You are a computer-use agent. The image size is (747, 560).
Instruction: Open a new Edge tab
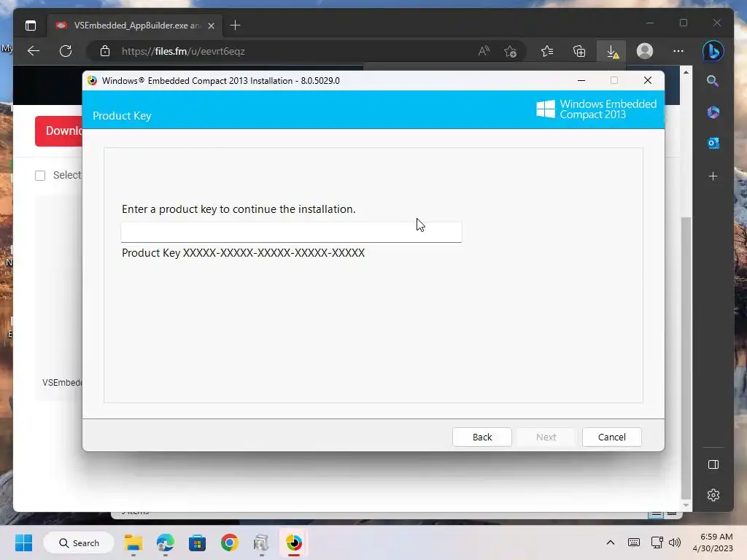click(235, 26)
